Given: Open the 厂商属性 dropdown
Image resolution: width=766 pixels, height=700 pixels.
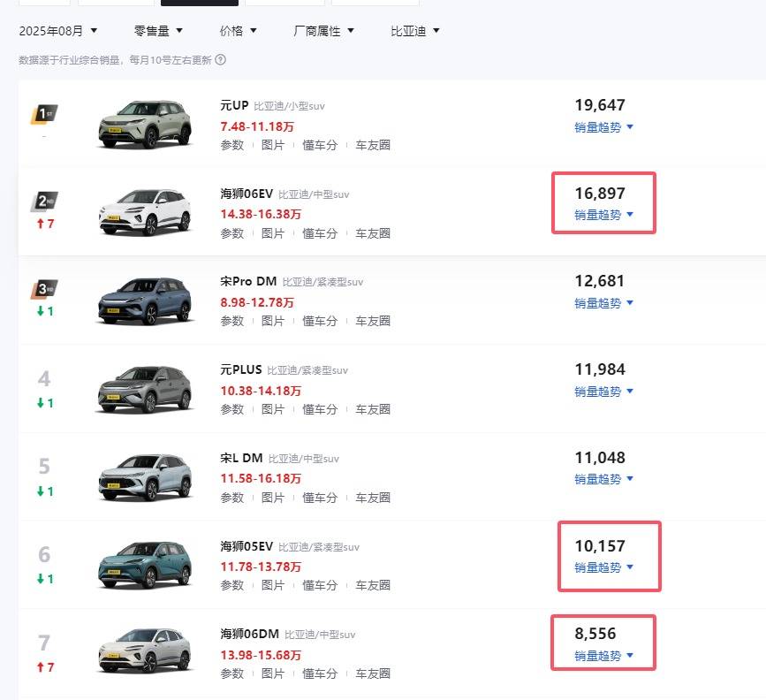Looking at the screenshot, I should [x=323, y=31].
